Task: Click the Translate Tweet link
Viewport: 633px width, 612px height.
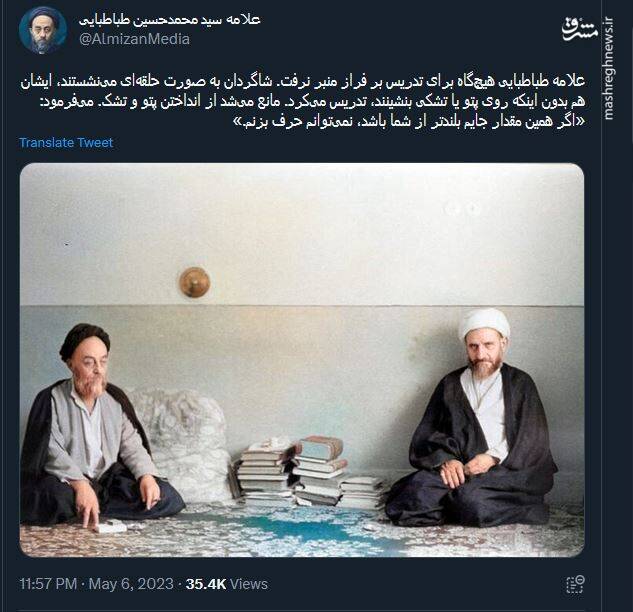Action: pos(66,143)
